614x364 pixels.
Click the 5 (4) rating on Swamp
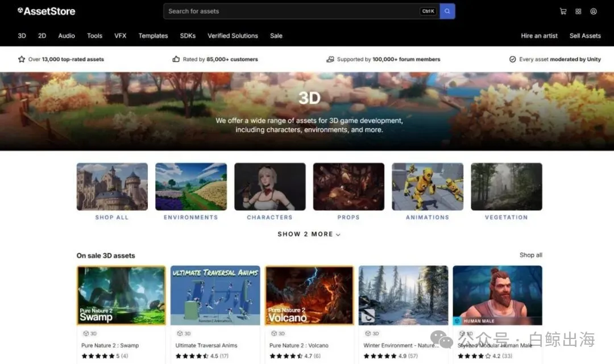[105, 356]
